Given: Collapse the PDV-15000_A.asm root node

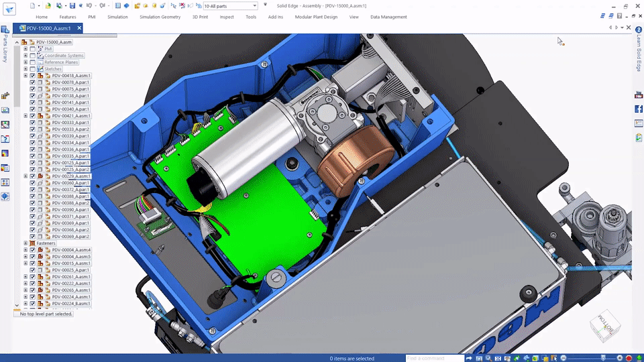Looking at the screenshot, I should tap(17, 42).
